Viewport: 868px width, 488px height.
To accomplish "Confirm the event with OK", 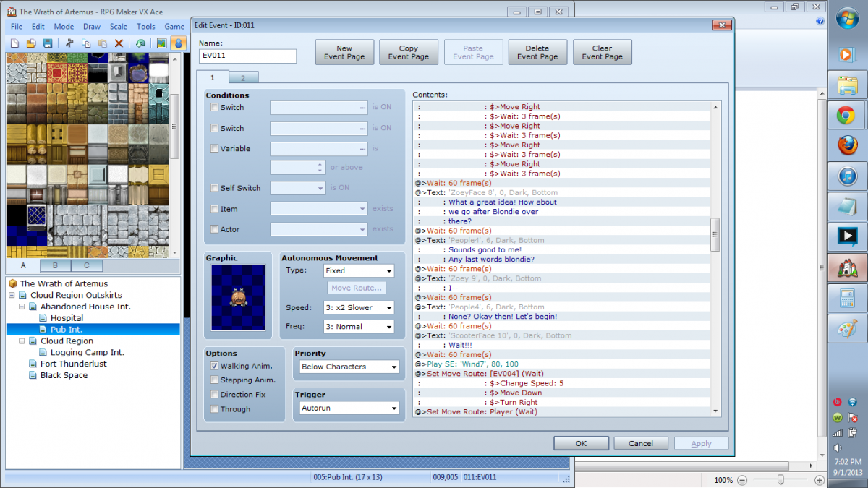I will tap(582, 443).
